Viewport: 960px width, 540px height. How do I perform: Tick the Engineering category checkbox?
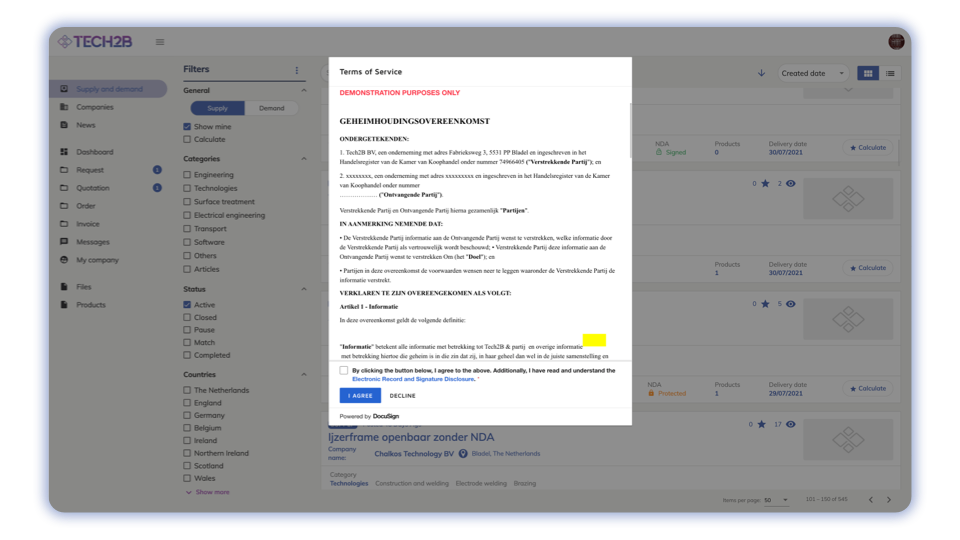pos(187,175)
